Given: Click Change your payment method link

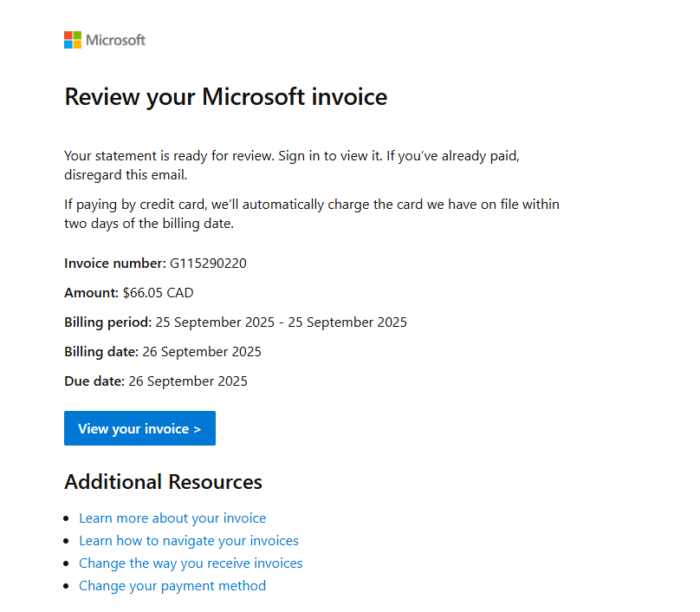Looking at the screenshot, I should click(172, 586).
